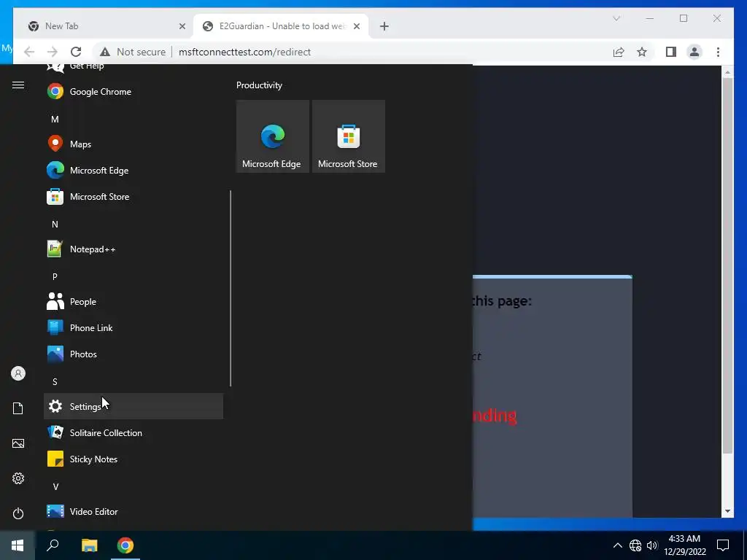The width and height of the screenshot is (747, 560).
Task: Click the msftconnecttest.com/redirect address bar
Action: (x=244, y=52)
